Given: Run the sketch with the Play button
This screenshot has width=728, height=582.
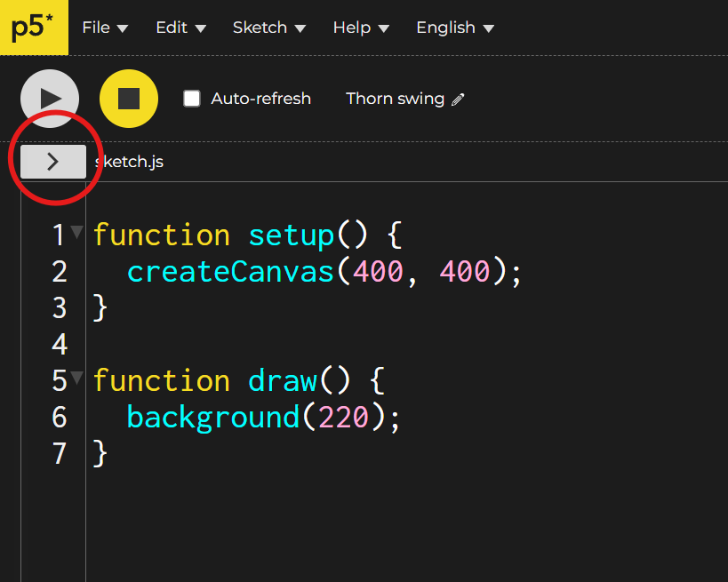Looking at the screenshot, I should coord(50,99).
